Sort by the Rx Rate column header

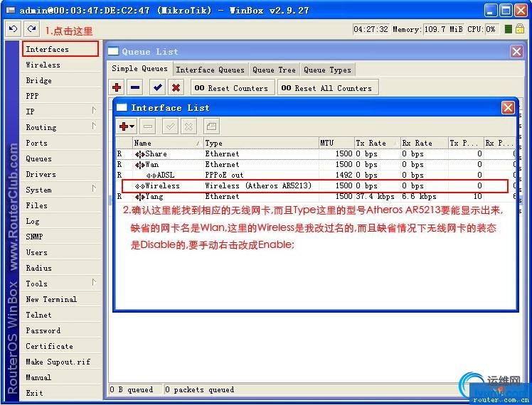pos(424,143)
